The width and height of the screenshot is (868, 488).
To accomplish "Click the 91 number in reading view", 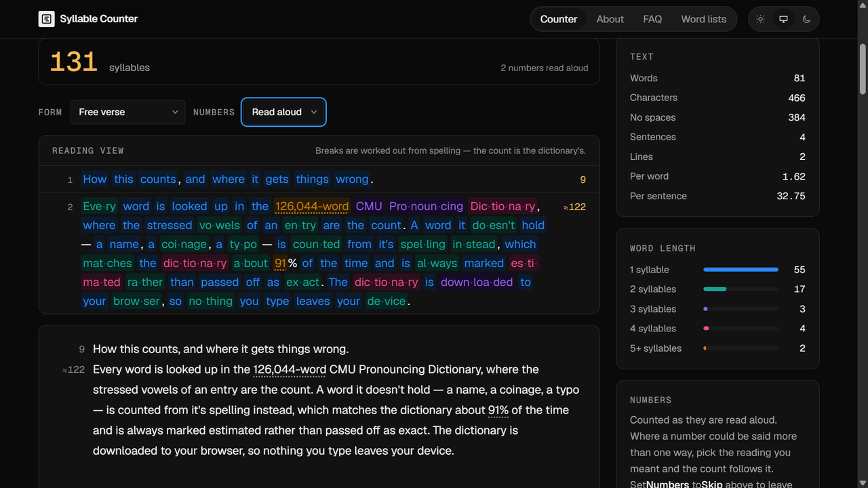I will [280, 263].
